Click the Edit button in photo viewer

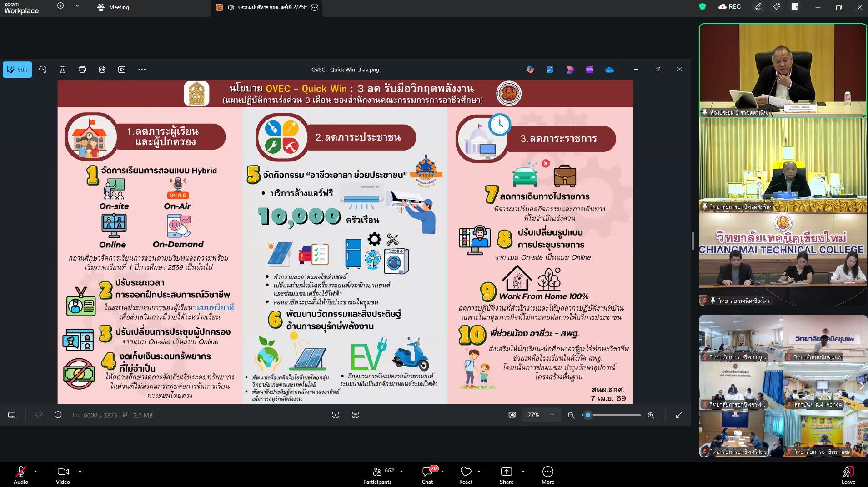[x=17, y=70]
